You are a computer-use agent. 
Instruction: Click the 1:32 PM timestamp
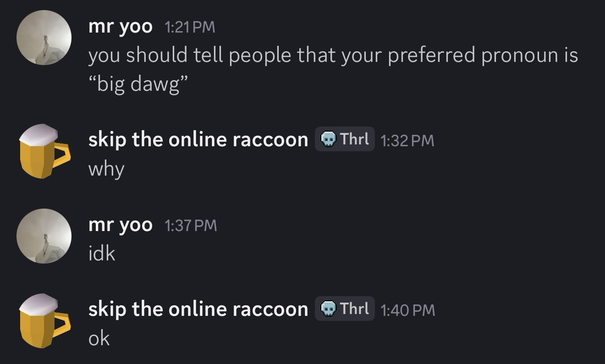click(407, 140)
